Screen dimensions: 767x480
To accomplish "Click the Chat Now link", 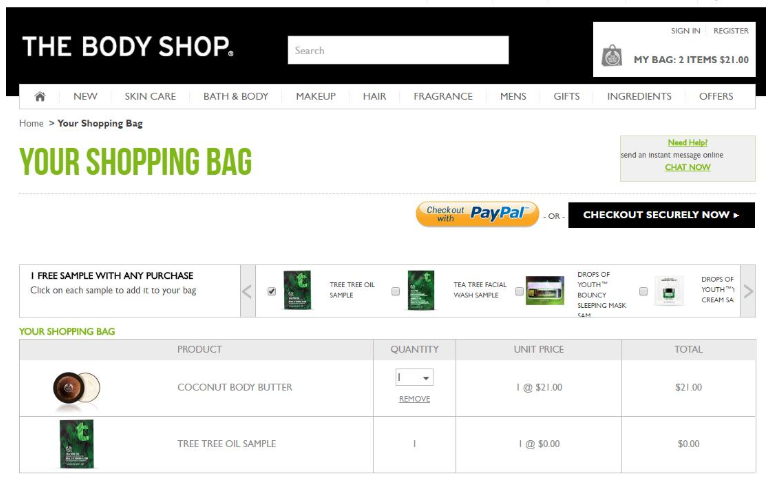I will pyautogui.click(x=687, y=168).
